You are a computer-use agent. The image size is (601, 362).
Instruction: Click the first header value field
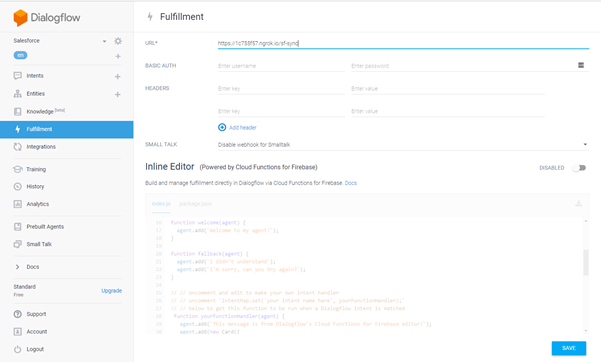point(448,89)
